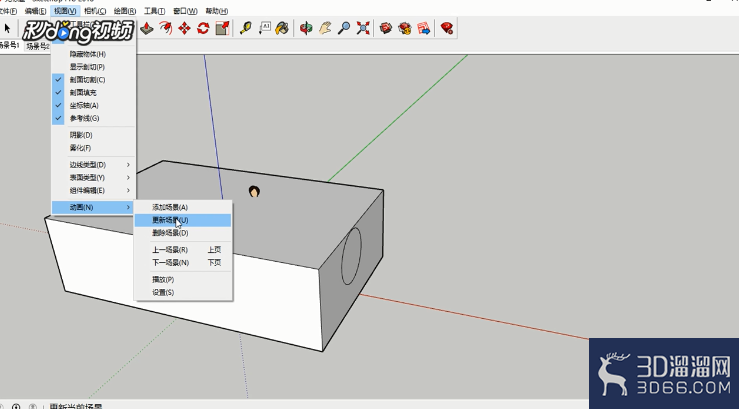Screen dimensions: 739x409
Task: Choose 添加场景(A) to add scene
Action: pyautogui.click(x=183, y=207)
